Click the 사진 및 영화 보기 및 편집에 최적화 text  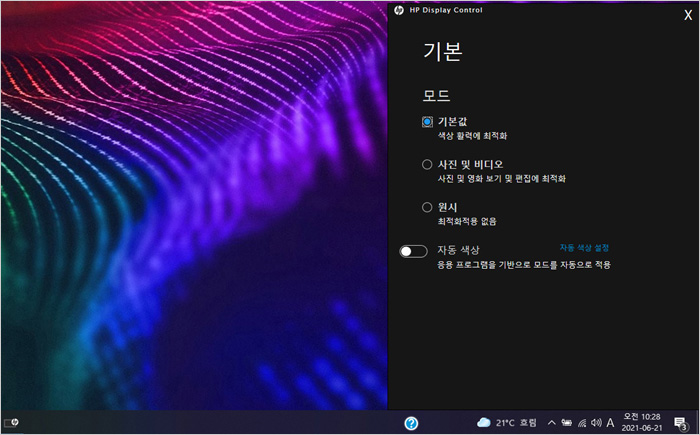click(501, 179)
